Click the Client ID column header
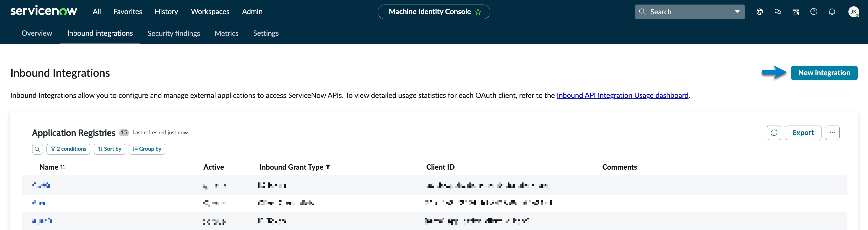This screenshot has width=868, height=230. click(440, 167)
